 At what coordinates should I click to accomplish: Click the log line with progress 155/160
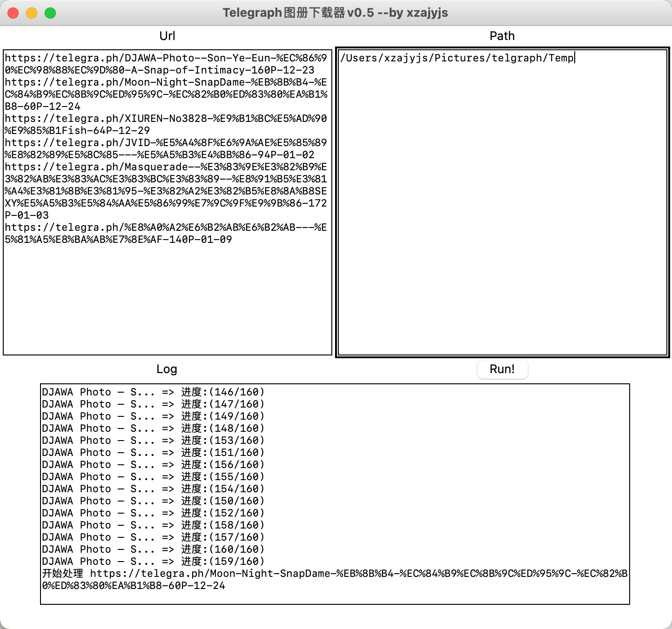pyautogui.click(x=153, y=477)
